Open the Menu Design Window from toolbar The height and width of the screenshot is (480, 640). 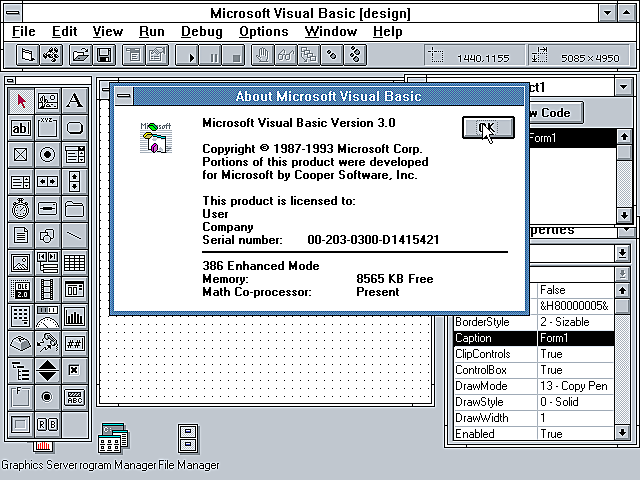click(133, 55)
